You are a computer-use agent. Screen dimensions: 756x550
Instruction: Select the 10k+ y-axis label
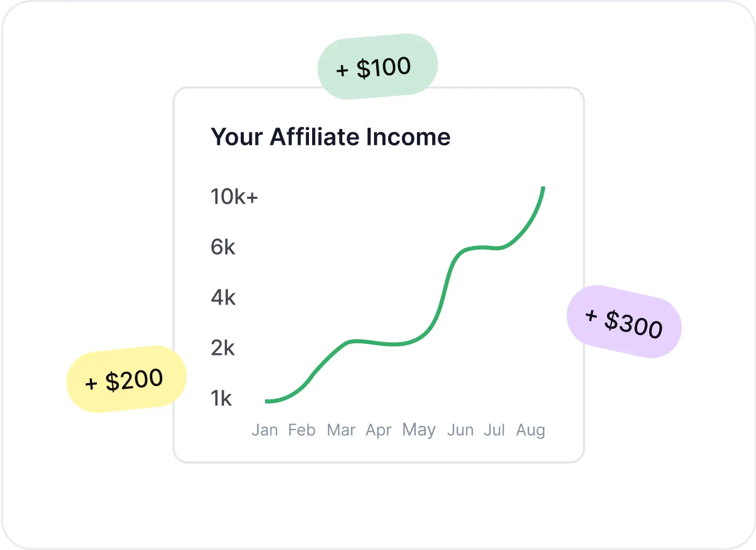234,197
